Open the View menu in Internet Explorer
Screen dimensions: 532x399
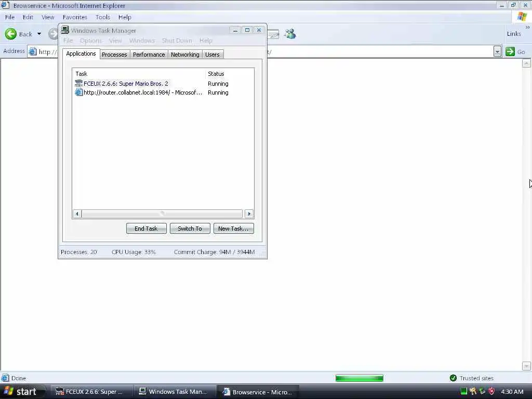point(48,17)
